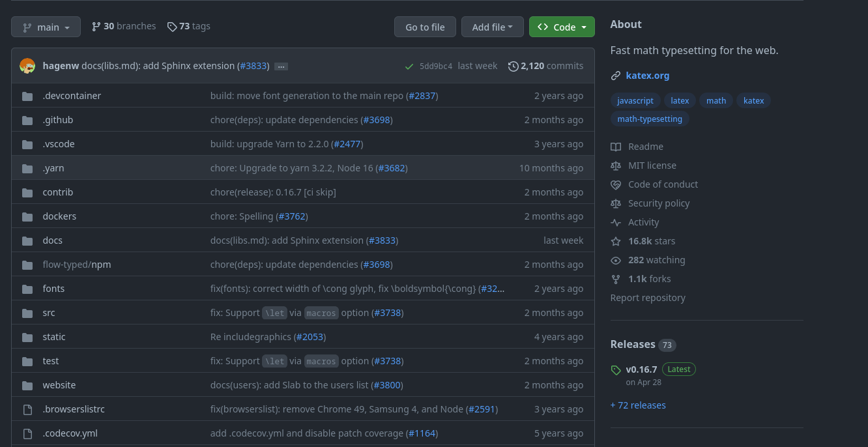Open Security policy link
Viewport: 868px width, 447px height.
click(650, 203)
